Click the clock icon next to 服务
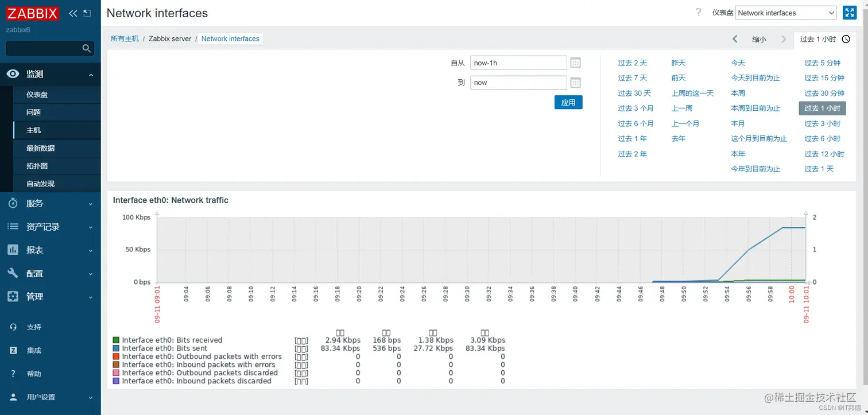Screen dimensions: 868x415 (x=13, y=203)
